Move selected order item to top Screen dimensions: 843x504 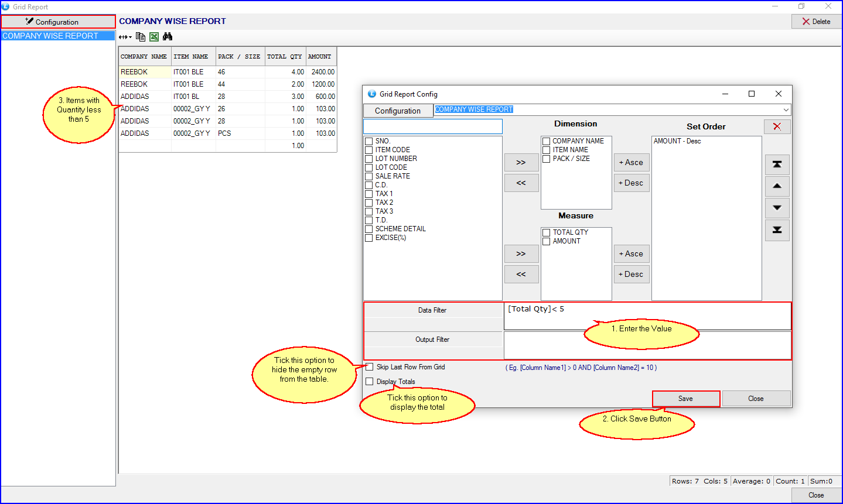coord(777,164)
